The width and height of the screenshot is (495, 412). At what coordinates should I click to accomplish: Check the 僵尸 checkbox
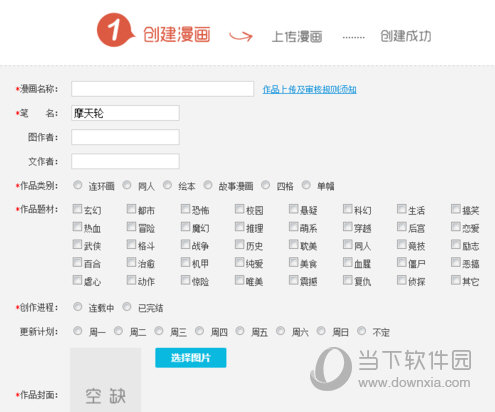click(x=402, y=262)
